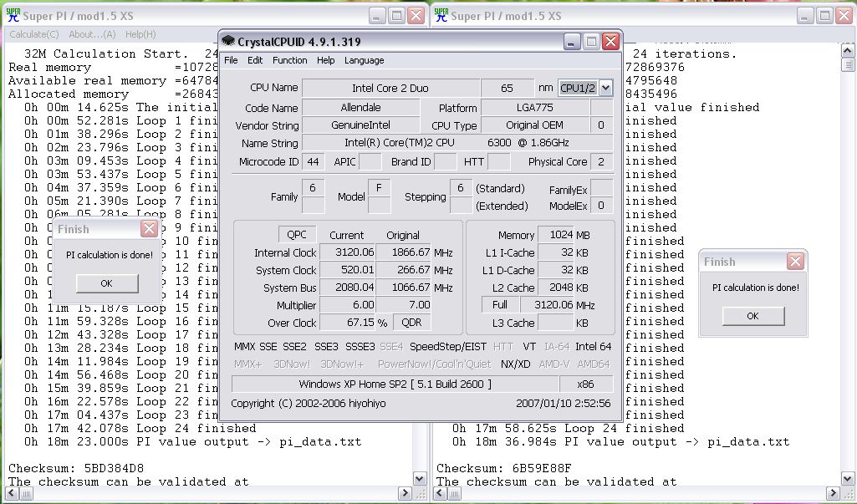Click the Over Clock value 67.15
The image size is (857, 504).
point(348,323)
